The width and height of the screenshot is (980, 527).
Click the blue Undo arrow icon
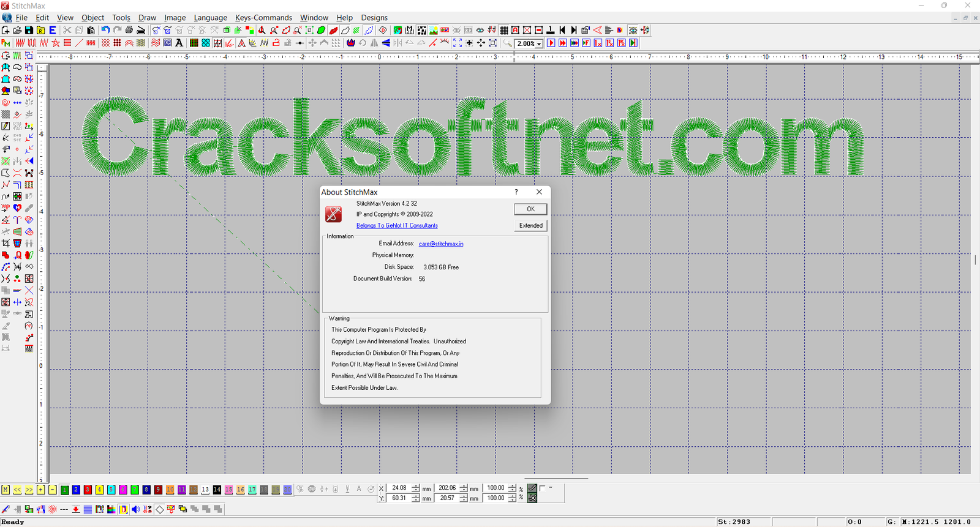[x=105, y=30]
